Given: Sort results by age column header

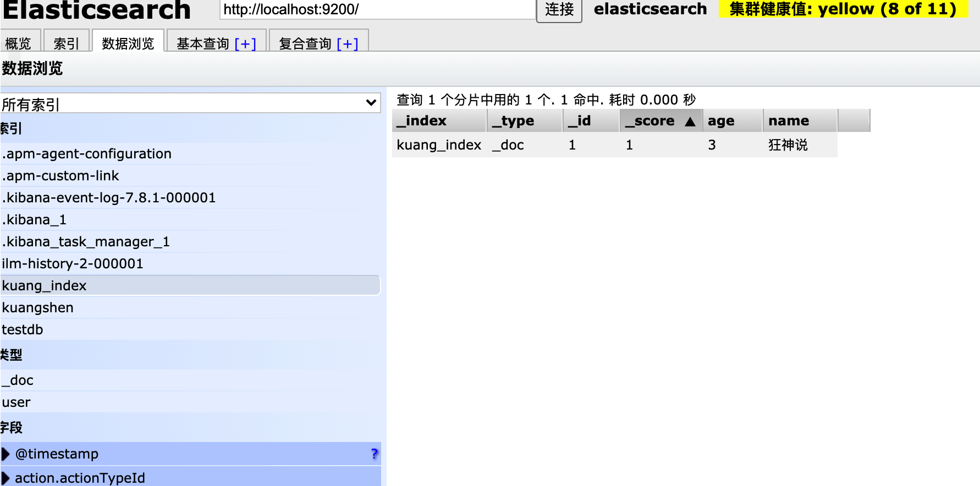Looking at the screenshot, I should tap(733, 120).
